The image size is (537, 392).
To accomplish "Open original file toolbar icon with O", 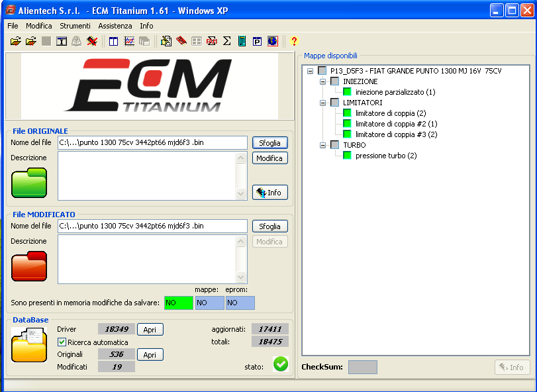I will pyautogui.click(x=15, y=42).
